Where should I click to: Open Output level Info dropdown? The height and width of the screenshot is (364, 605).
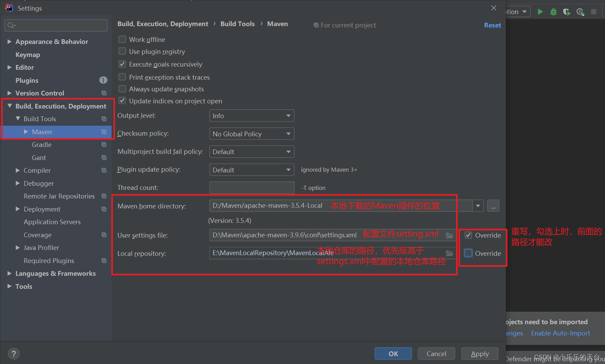(x=252, y=116)
